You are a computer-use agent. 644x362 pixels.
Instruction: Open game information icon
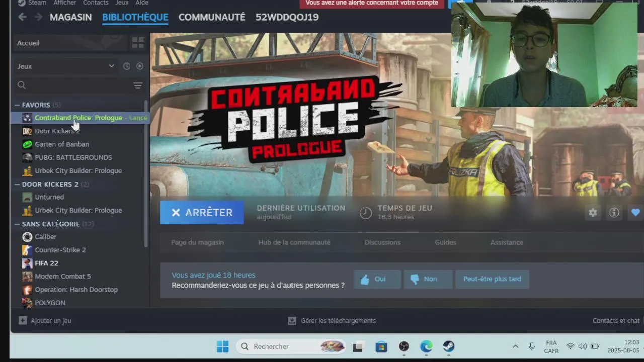coord(614,213)
